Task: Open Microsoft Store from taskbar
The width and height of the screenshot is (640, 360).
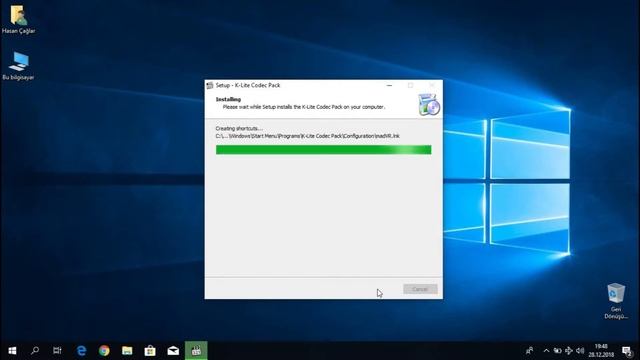Action: (x=150, y=351)
